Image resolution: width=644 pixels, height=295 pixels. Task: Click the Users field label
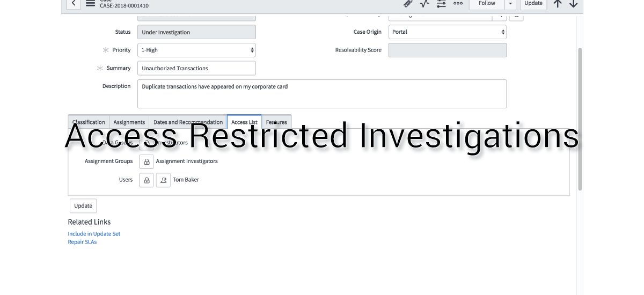(x=126, y=180)
